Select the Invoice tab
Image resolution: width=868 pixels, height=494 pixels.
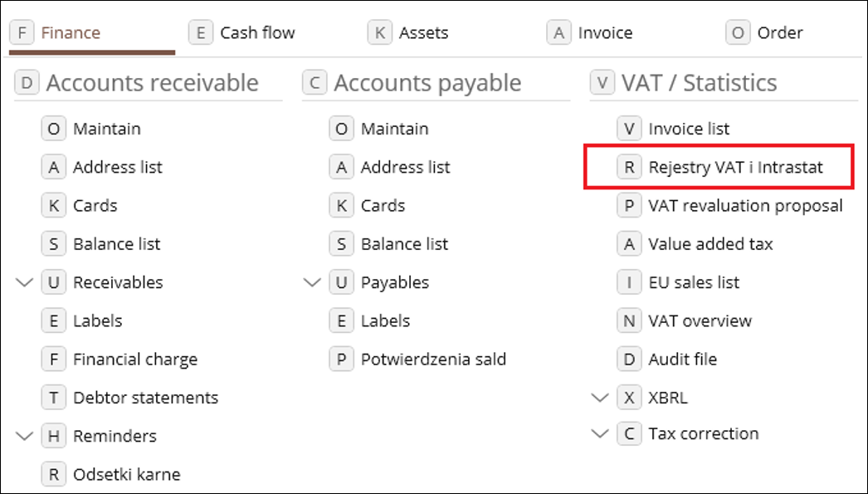pos(589,32)
